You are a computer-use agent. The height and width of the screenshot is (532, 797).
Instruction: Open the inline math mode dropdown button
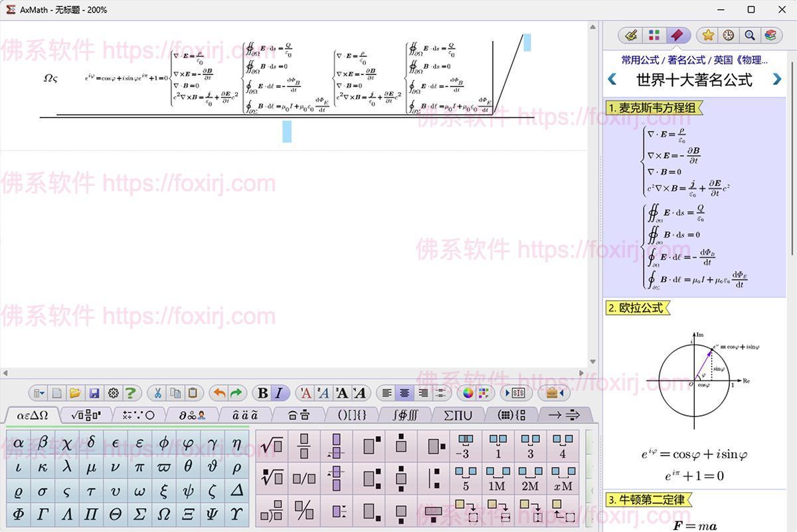[x=517, y=393]
